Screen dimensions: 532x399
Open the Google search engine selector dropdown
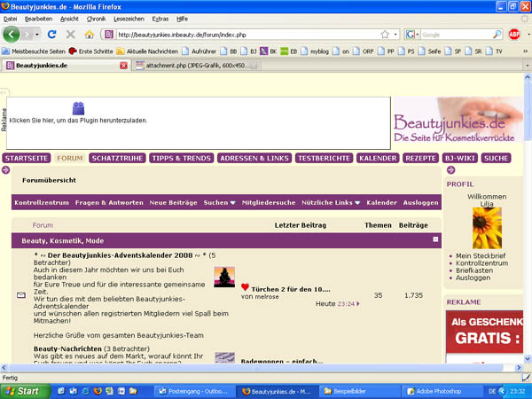pos(413,35)
